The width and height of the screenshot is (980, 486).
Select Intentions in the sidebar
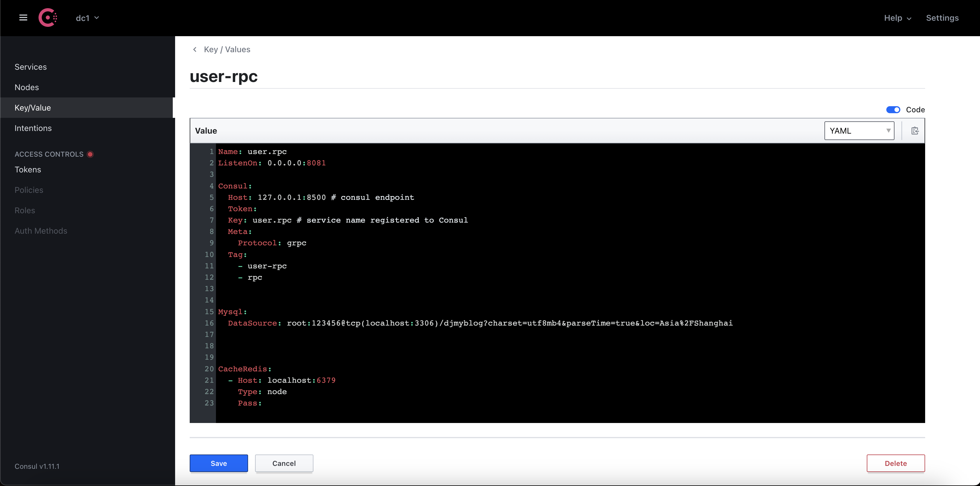pos(33,128)
